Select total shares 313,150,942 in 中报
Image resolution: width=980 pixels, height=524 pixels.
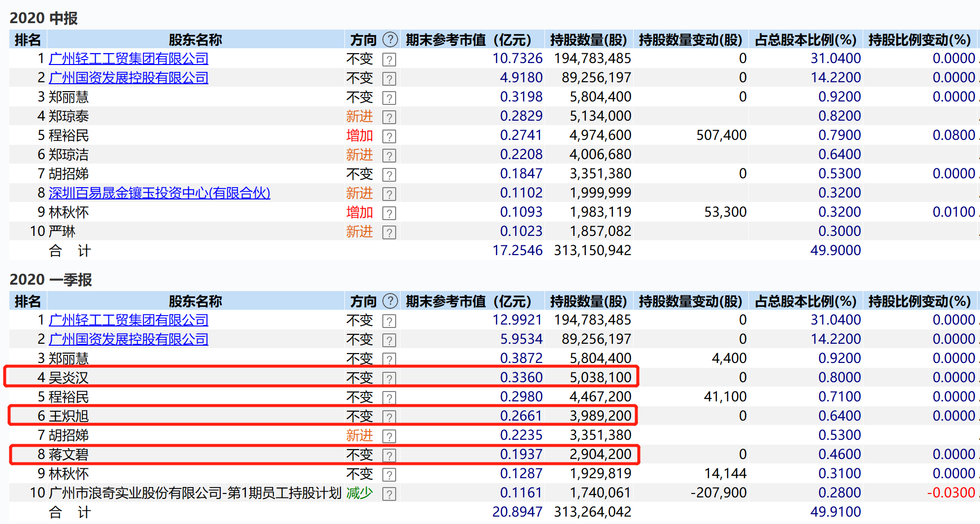click(x=592, y=251)
